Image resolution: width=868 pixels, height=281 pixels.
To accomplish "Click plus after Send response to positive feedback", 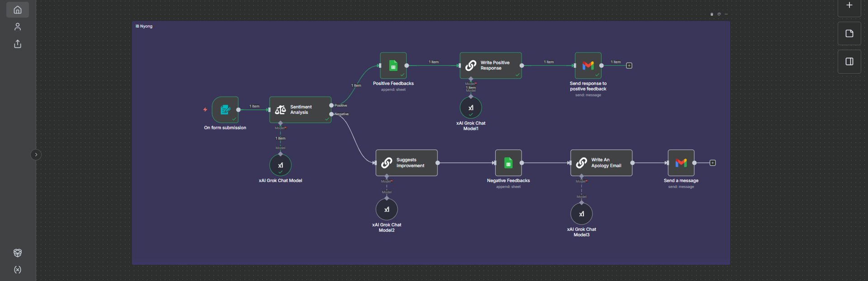I will pos(629,66).
